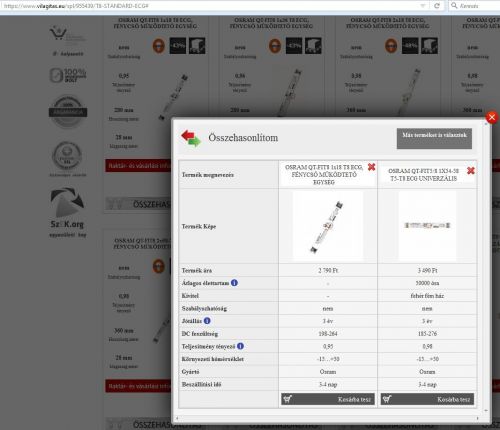The image size is (500, 430).
Task: Open background OSRAM QT-FIT8 1x18 product title
Action: 155,23
